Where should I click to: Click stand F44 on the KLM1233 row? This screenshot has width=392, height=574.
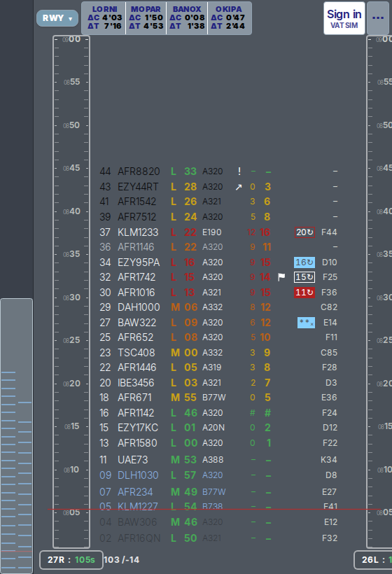[329, 232]
